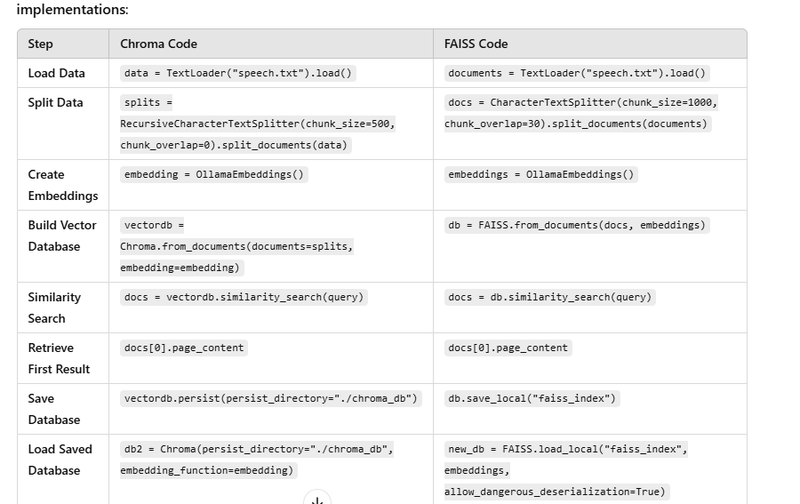
Task: Select the Chroma TextLoader data snippet
Action: (x=238, y=73)
